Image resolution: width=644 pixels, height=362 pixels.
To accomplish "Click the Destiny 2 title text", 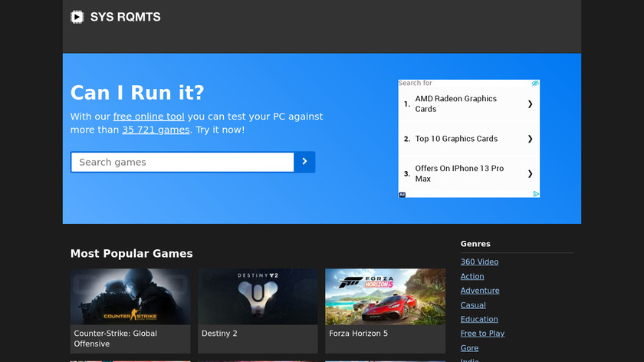I will tap(219, 334).
